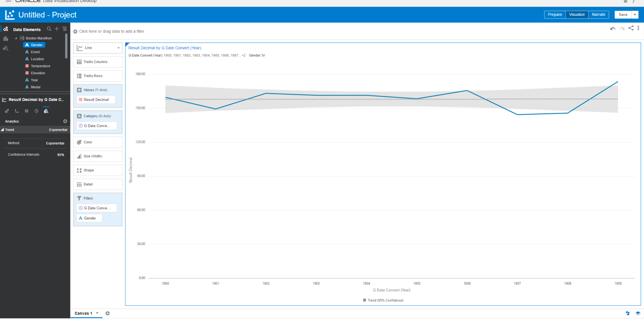Select the Analytics panel icon below the bar chart
This screenshot has width=644, height=322.
pos(6,48)
